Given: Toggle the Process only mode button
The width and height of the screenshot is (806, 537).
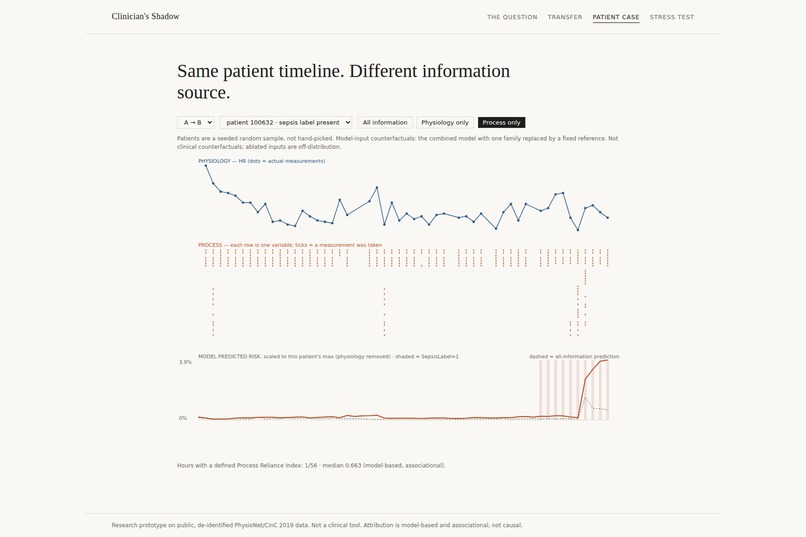Looking at the screenshot, I should [502, 122].
